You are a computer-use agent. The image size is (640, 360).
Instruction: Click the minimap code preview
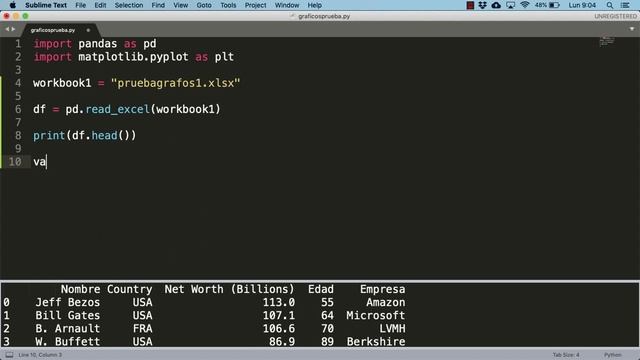[x=607, y=41]
